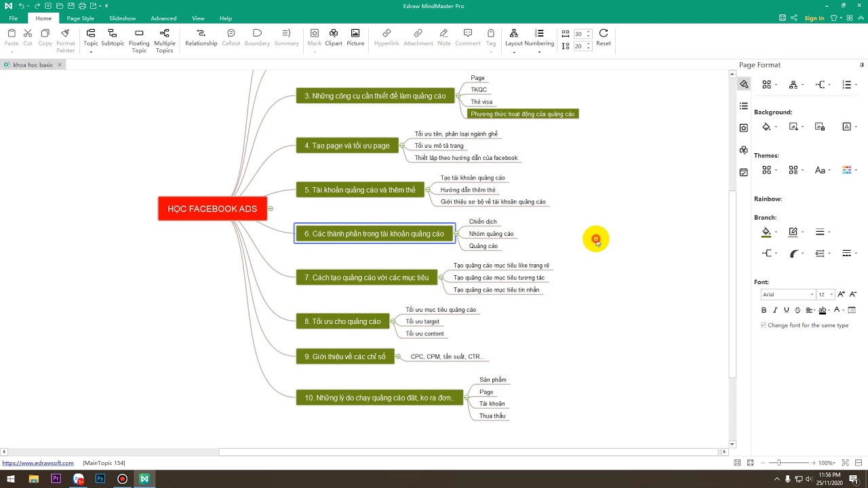Select the HỌC FACEBOOK ADS central topic
868x488 pixels.
(212, 209)
